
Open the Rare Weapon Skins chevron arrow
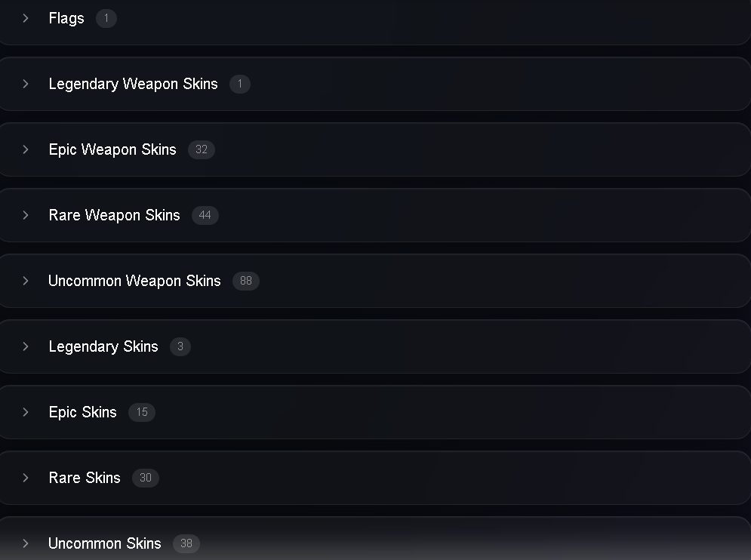(x=26, y=215)
